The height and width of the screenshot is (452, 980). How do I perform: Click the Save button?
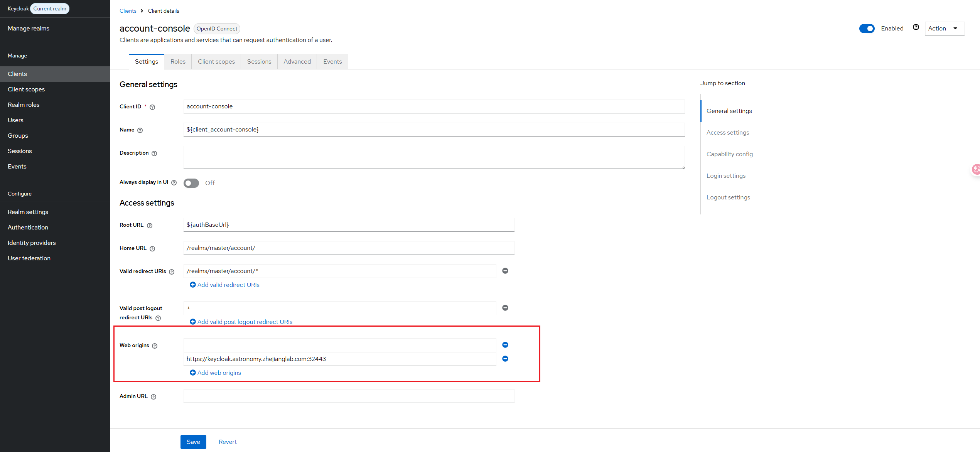click(x=193, y=442)
